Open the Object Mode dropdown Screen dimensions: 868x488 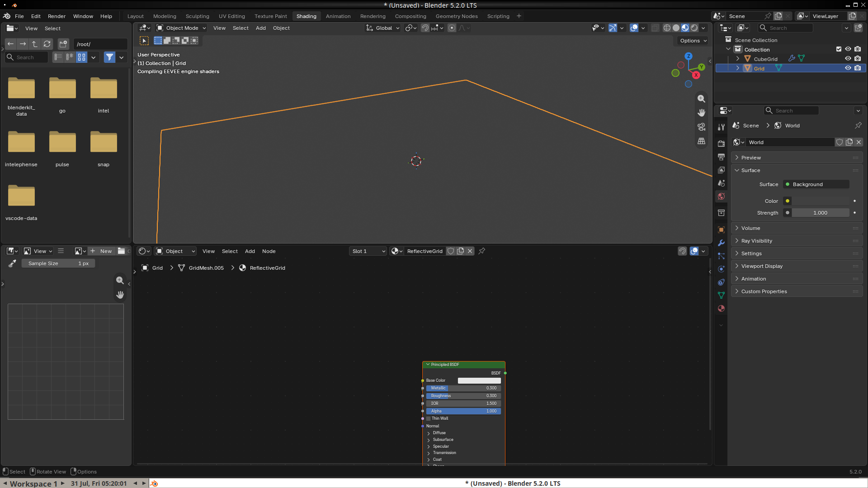click(x=181, y=28)
